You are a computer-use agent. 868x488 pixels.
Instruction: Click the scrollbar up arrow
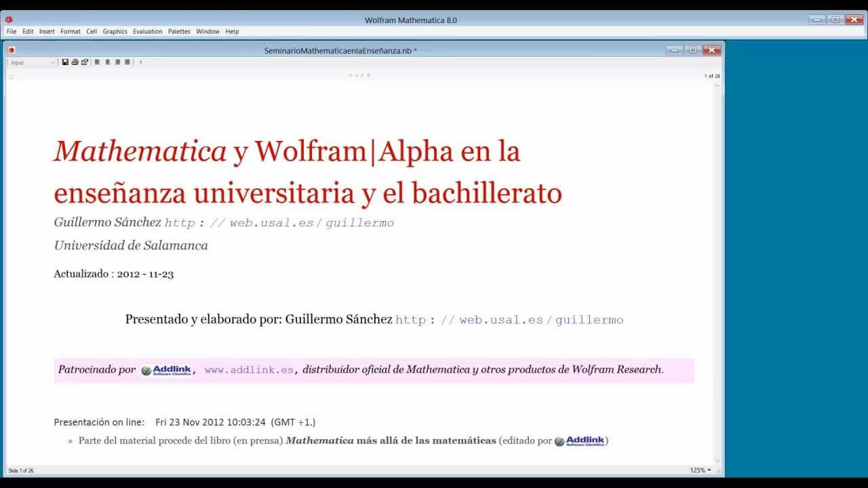click(717, 85)
